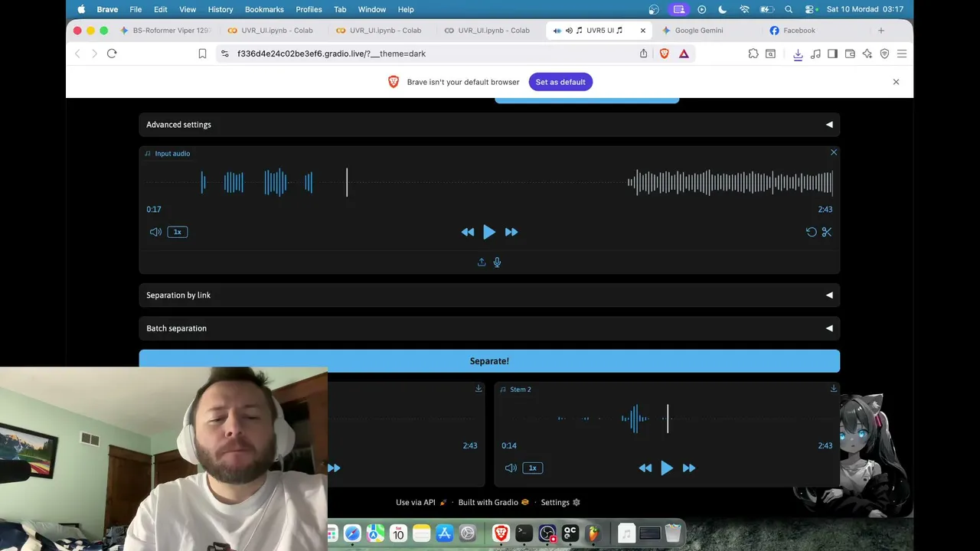Fast-forward the Input audio track
The height and width of the screenshot is (551, 980).
tap(511, 232)
